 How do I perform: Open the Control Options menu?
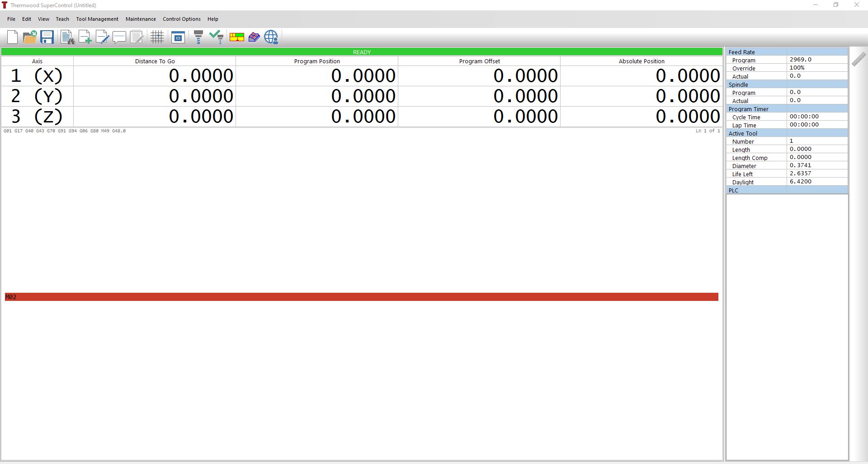click(x=182, y=19)
